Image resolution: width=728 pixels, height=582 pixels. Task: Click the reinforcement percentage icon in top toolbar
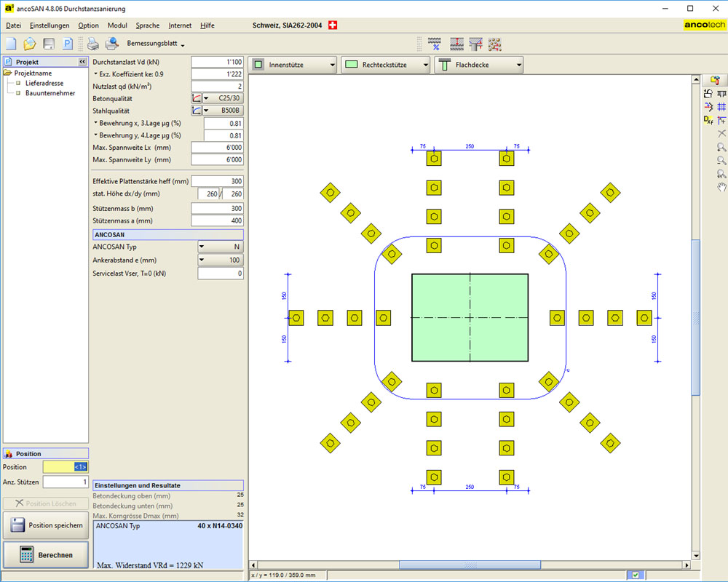point(435,44)
